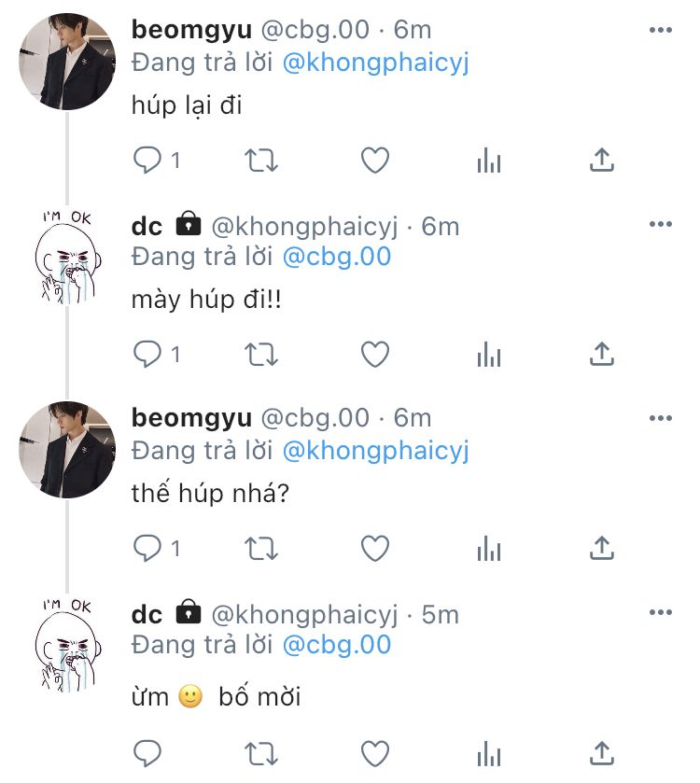Like the "ừm bố mời" tweet
This screenshot has width=700, height=783.
pos(375,753)
